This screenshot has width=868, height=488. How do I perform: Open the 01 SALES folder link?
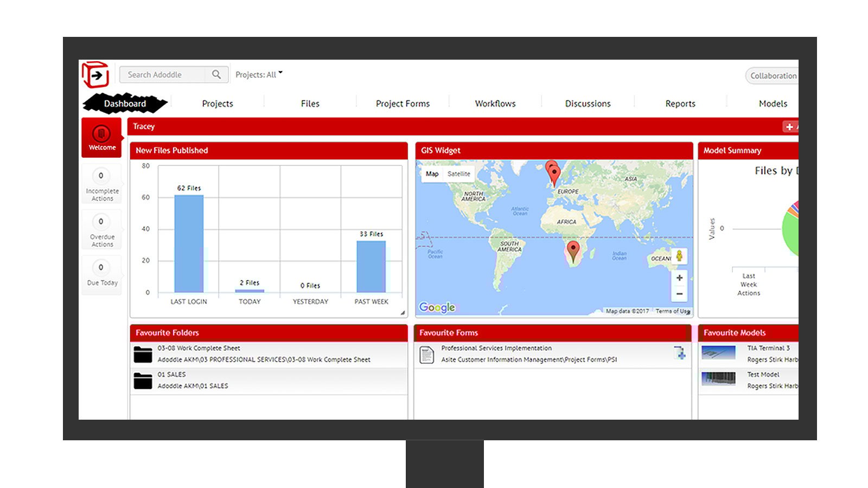pyautogui.click(x=171, y=375)
